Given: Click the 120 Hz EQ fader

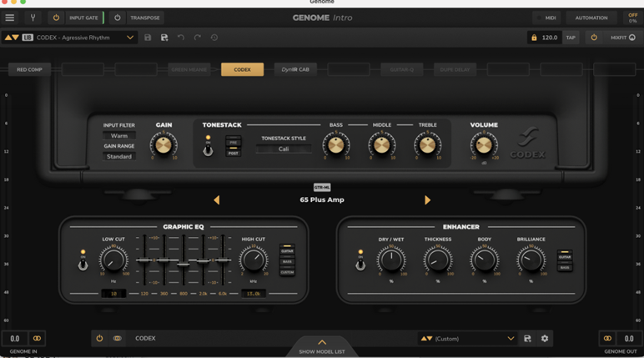Looking at the screenshot, I should pyautogui.click(x=144, y=260).
